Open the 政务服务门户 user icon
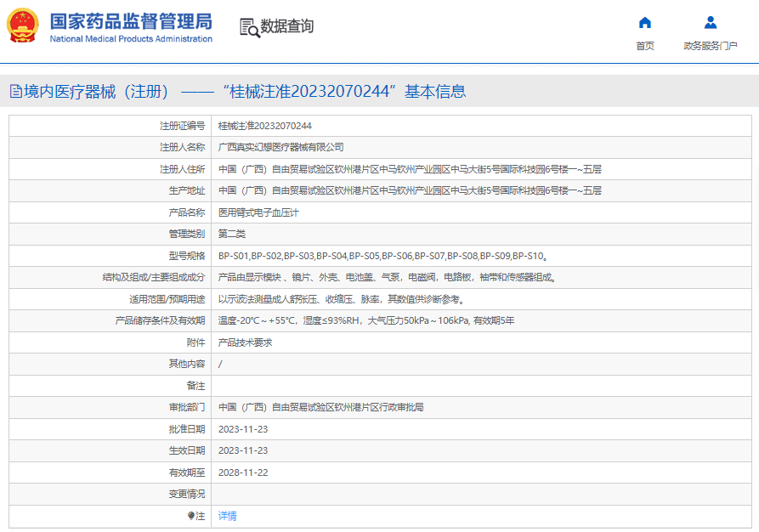Viewport: 759px width, 532px height. point(710,22)
